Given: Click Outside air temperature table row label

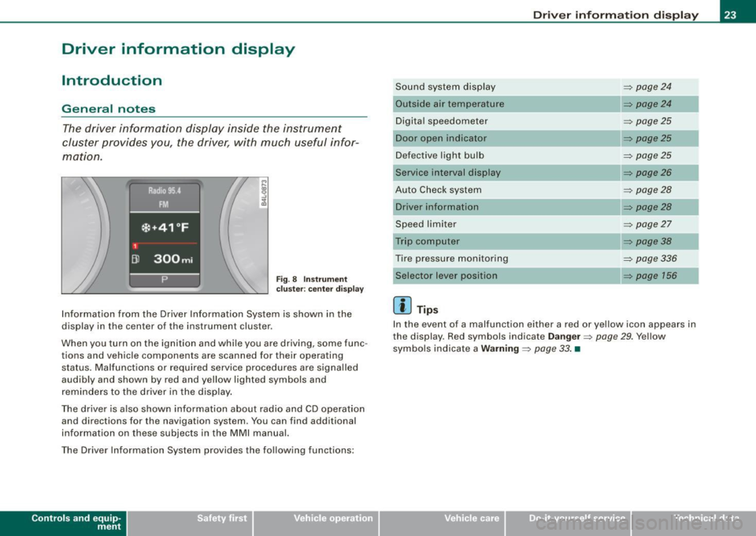Looking at the screenshot, I should pos(450,104).
